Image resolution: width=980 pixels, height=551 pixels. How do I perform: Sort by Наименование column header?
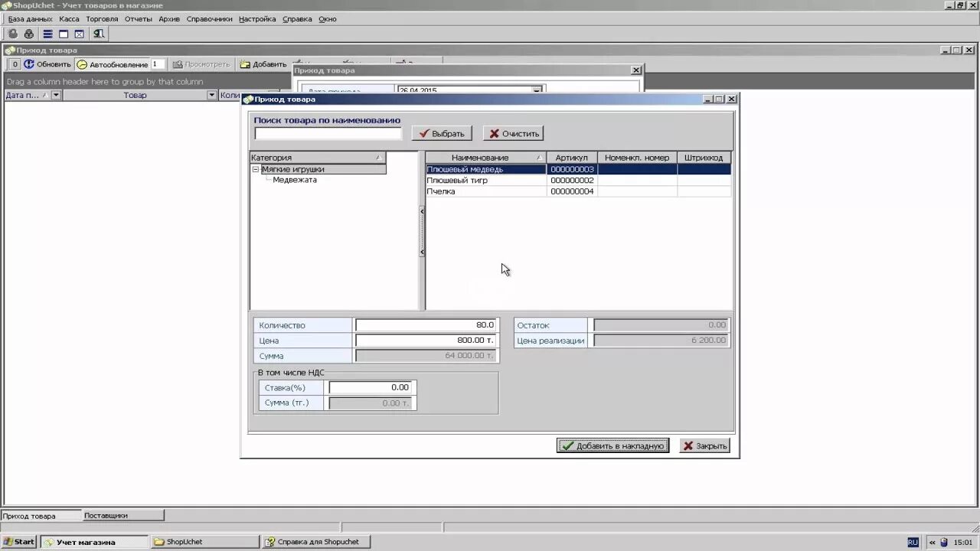coord(486,158)
